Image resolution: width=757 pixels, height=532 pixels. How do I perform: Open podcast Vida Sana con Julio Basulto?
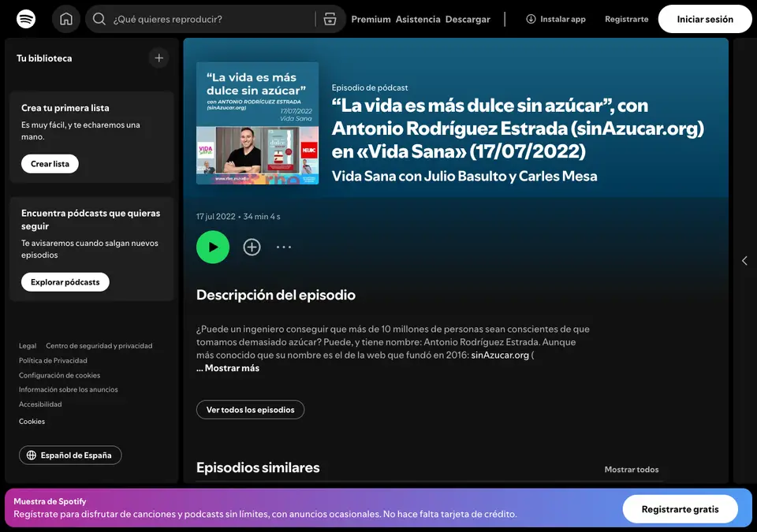tap(464, 177)
